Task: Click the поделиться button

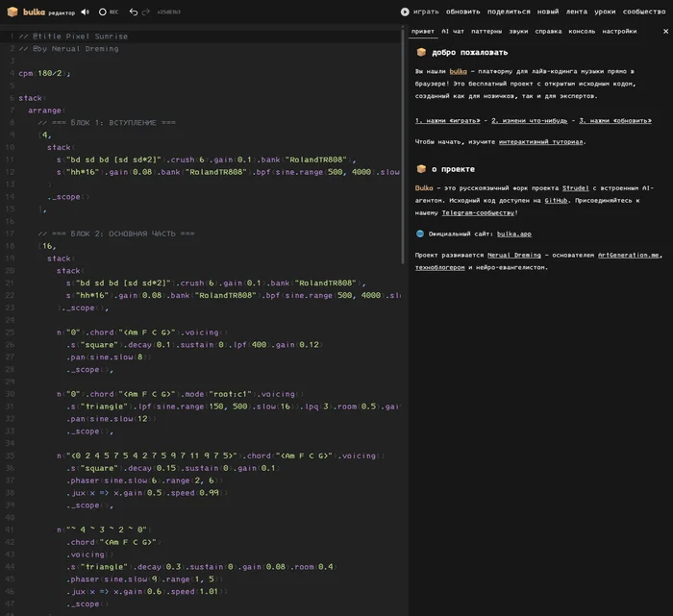Action: tap(509, 12)
